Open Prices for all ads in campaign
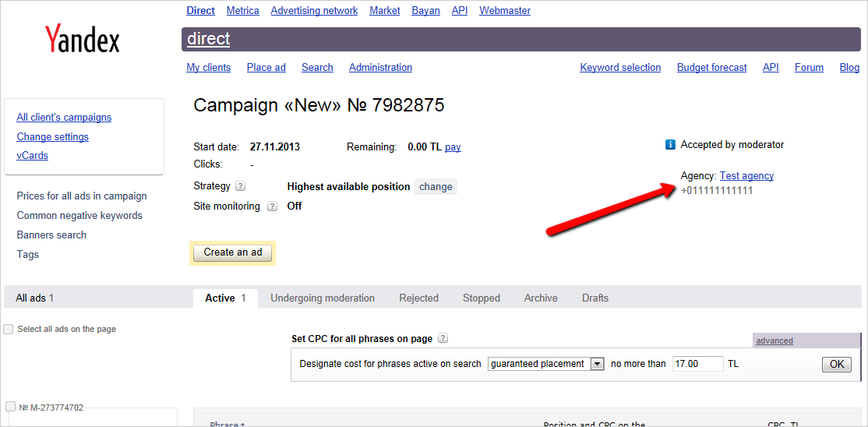The width and height of the screenshot is (868, 427). pos(81,196)
